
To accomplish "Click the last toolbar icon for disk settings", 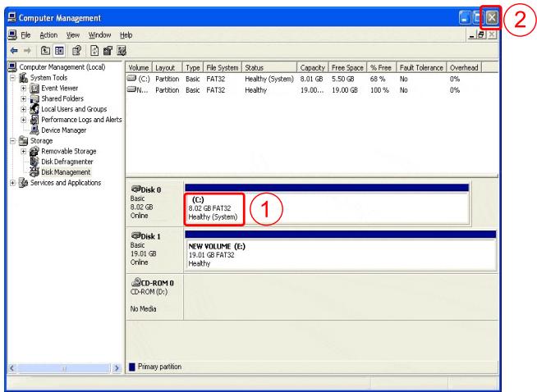I will 122,51.
